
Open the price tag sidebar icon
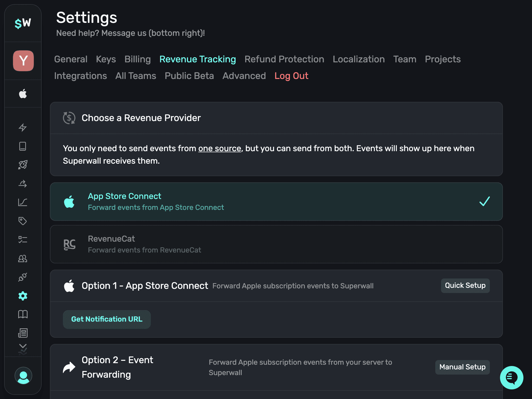[23, 221]
